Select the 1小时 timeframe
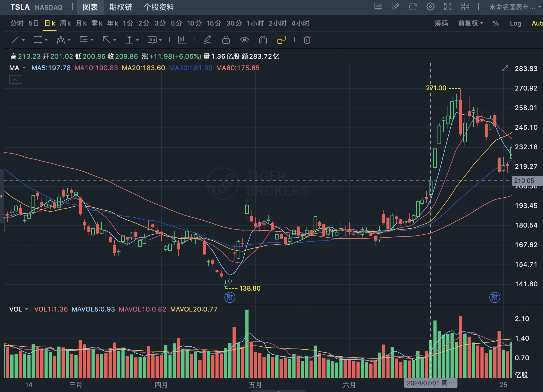This screenshot has height=392, width=543. (x=255, y=23)
